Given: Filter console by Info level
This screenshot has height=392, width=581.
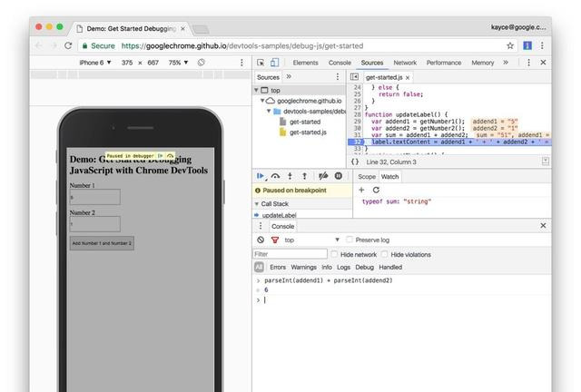Looking at the screenshot, I should click(x=327, y=267).
